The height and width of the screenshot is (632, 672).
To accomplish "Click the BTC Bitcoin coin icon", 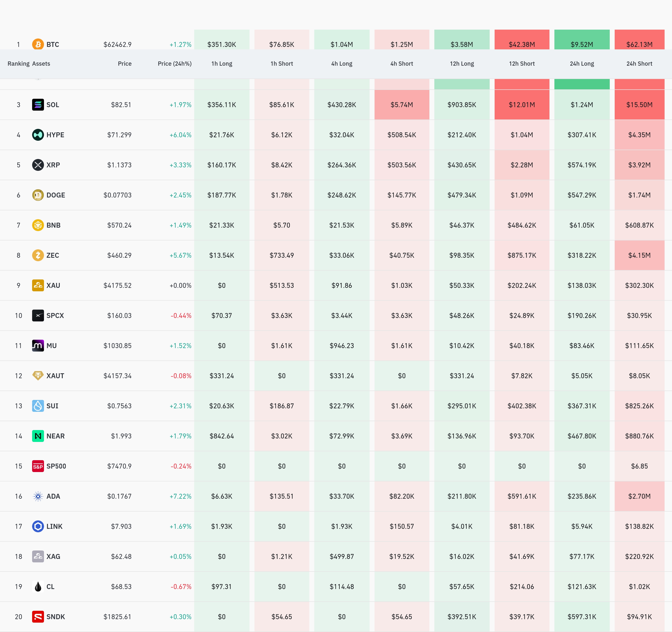I will coord(38,44).
